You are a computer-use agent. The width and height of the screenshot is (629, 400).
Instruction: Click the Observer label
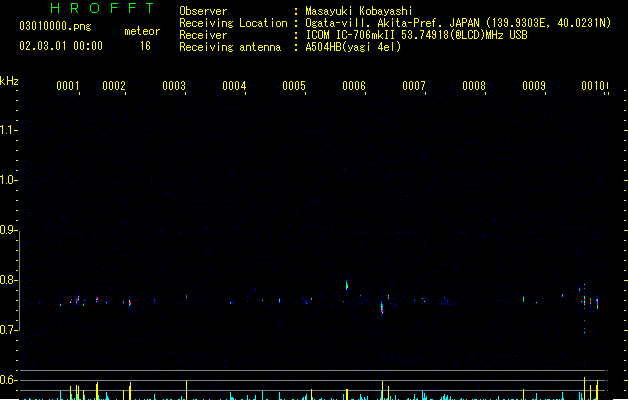203,11
